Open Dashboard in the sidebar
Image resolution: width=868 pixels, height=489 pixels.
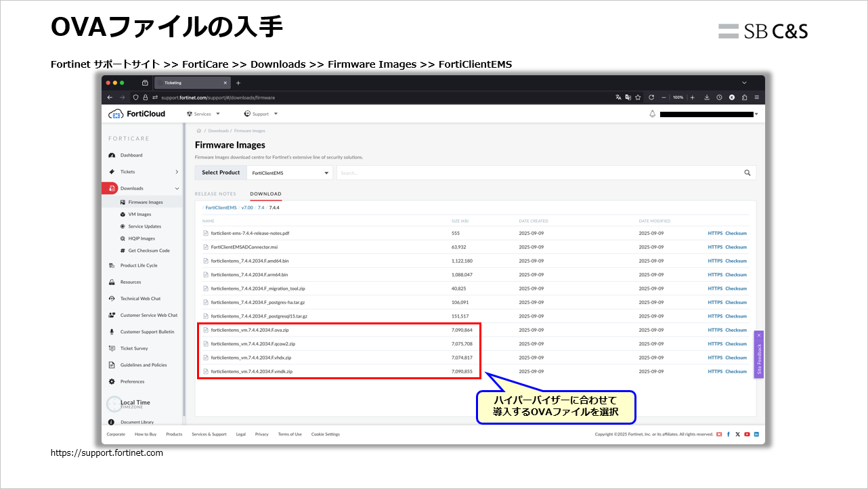tap(131, 155)
